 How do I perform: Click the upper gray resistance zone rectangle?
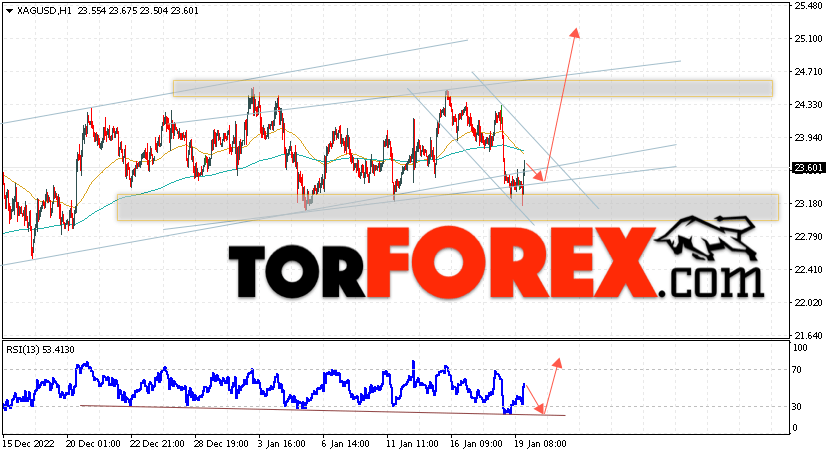[473, 88]
